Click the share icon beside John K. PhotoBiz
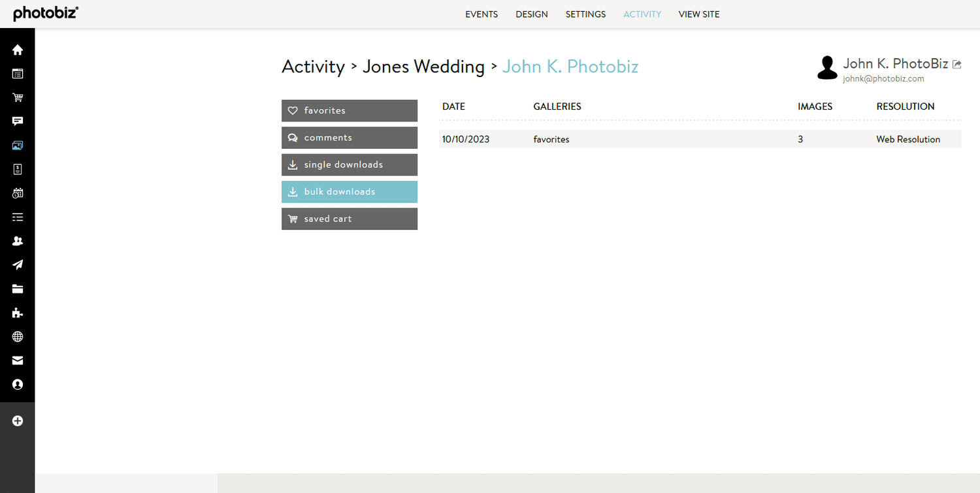980x493 pixels. [x=956, y=63]
